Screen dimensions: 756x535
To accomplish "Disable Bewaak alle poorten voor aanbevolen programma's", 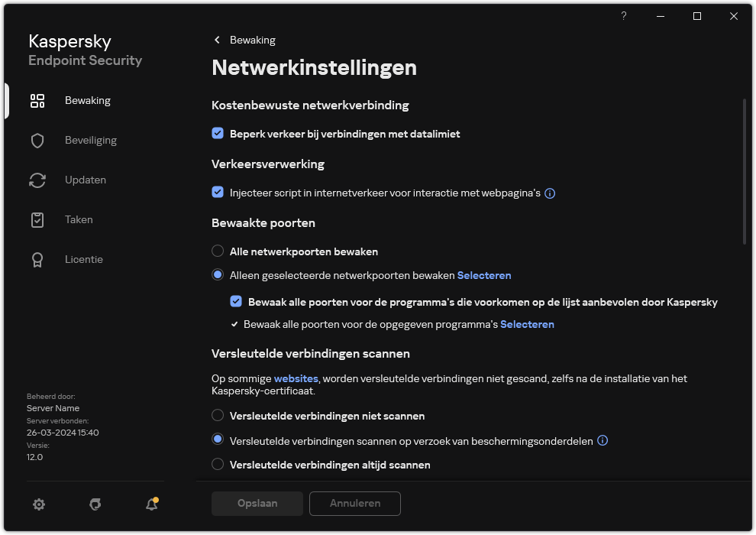I will coord(237,302).
